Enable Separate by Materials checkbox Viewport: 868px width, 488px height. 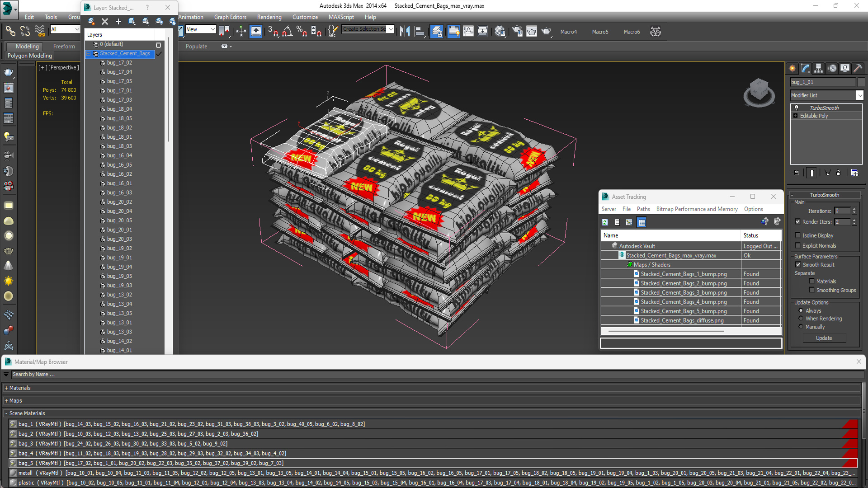tap(811, 281)
